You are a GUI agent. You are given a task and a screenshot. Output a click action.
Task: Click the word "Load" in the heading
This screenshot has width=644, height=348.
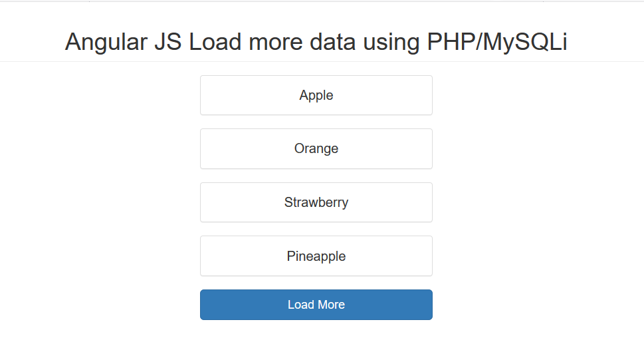pyautogui.click(x=215, y=42)
